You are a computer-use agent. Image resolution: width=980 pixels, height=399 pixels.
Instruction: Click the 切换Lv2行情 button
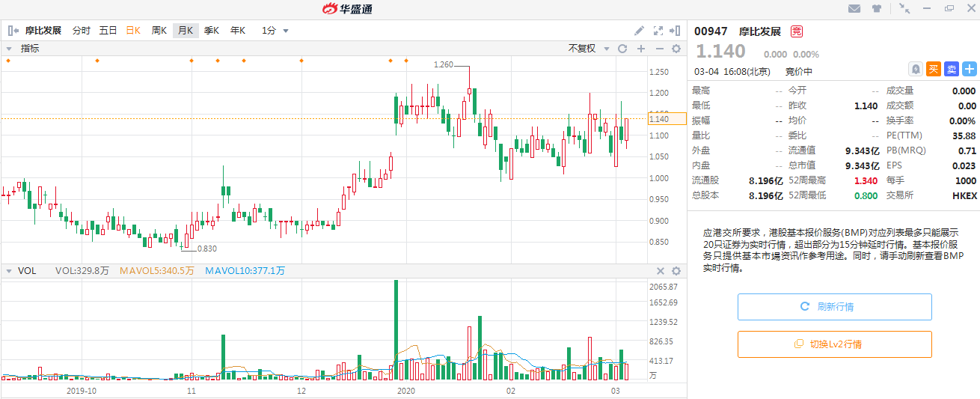pyautogui.click(x=834, y=344)
